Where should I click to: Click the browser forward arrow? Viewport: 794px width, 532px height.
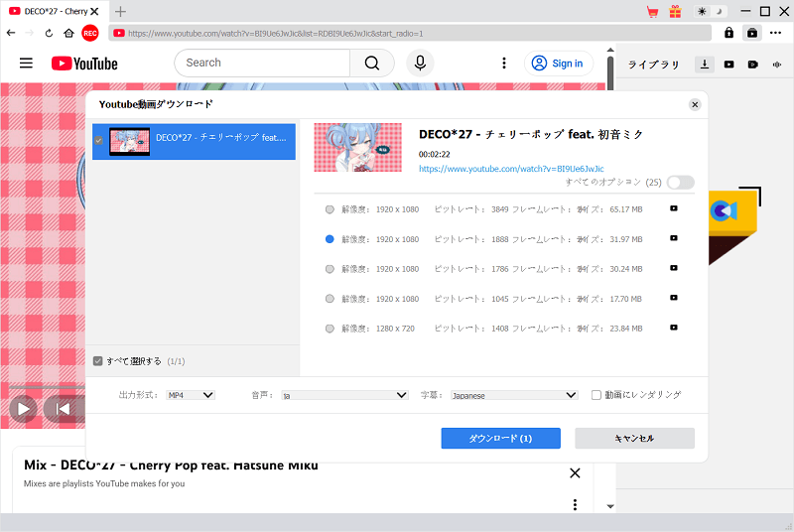pos(30,33)
